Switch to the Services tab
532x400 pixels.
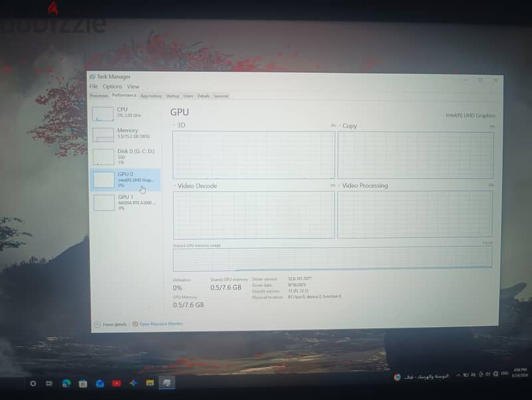pos(221,96)
